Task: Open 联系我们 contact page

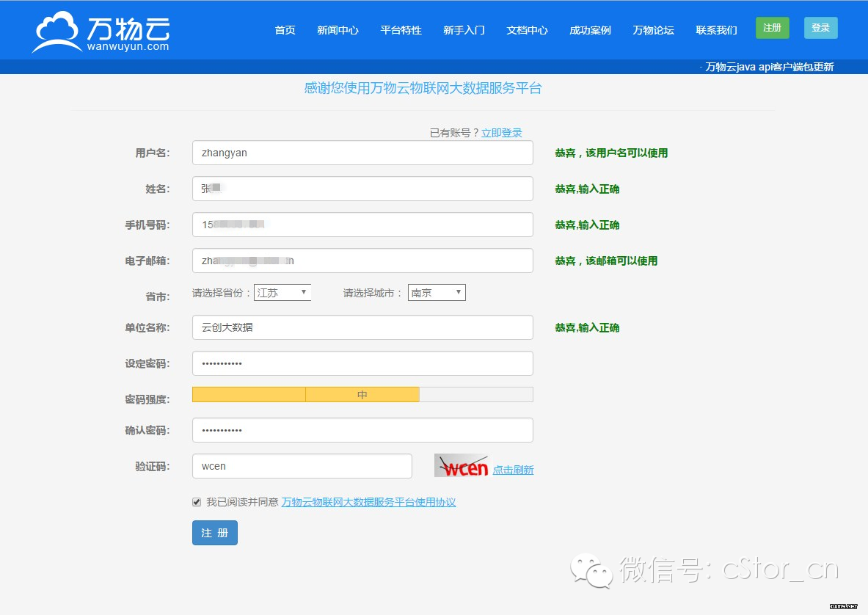Action: 716,30
